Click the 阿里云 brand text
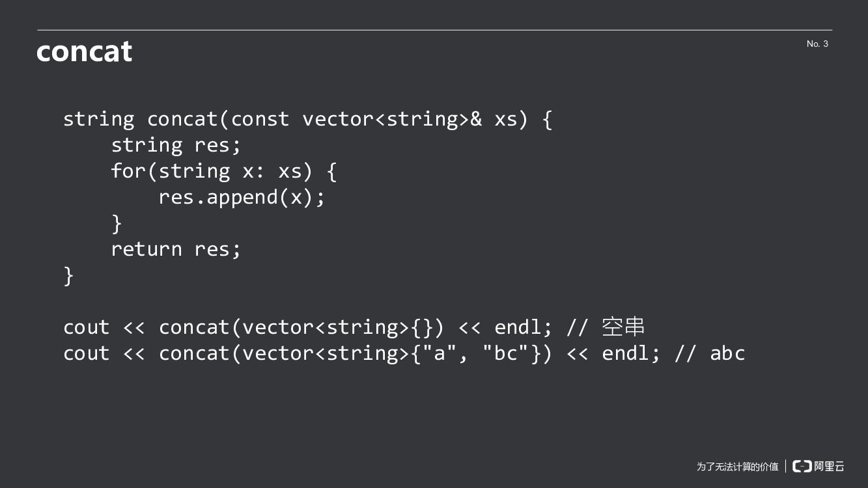Viewport: 868px width, 488px height. tap(830, 466)
